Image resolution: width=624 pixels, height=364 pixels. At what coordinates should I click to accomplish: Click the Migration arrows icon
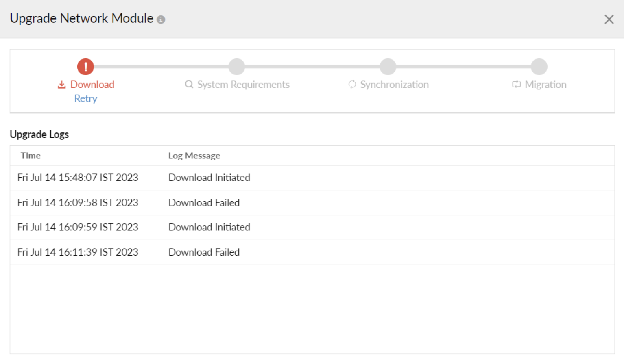click(516, 84)
